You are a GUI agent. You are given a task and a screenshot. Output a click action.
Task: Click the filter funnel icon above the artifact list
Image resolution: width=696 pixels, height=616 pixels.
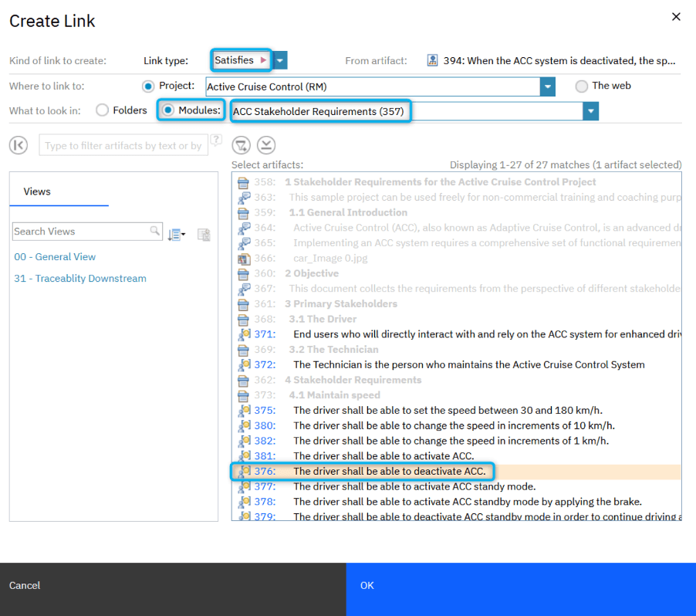pyautogui.click(x=242, y=145)
